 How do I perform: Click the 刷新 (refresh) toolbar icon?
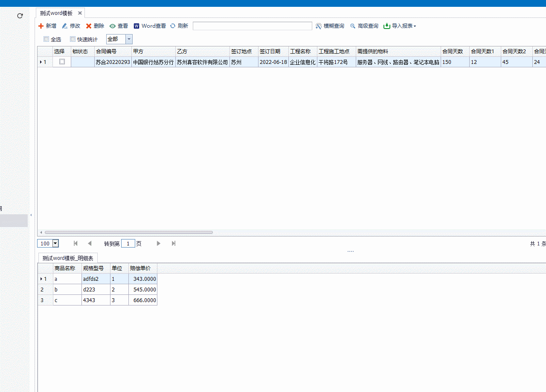pyautogui.click(x=173, y=26)
